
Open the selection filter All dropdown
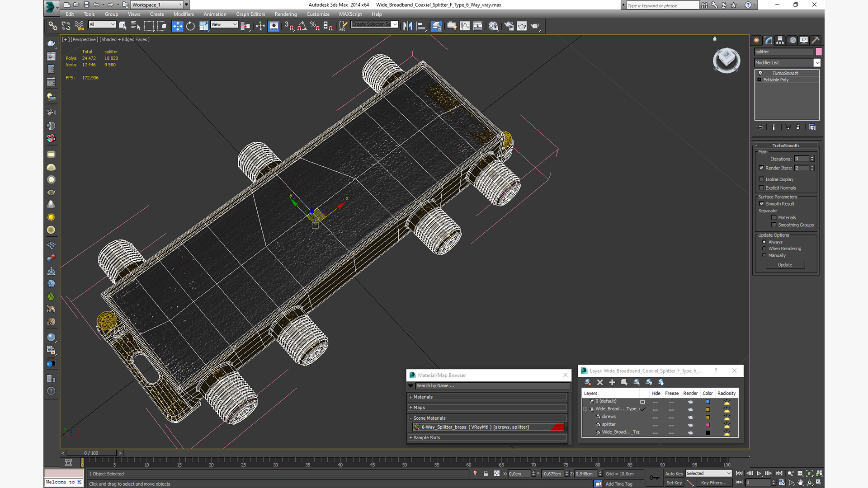pyautogui.click(x=102, y=24)
